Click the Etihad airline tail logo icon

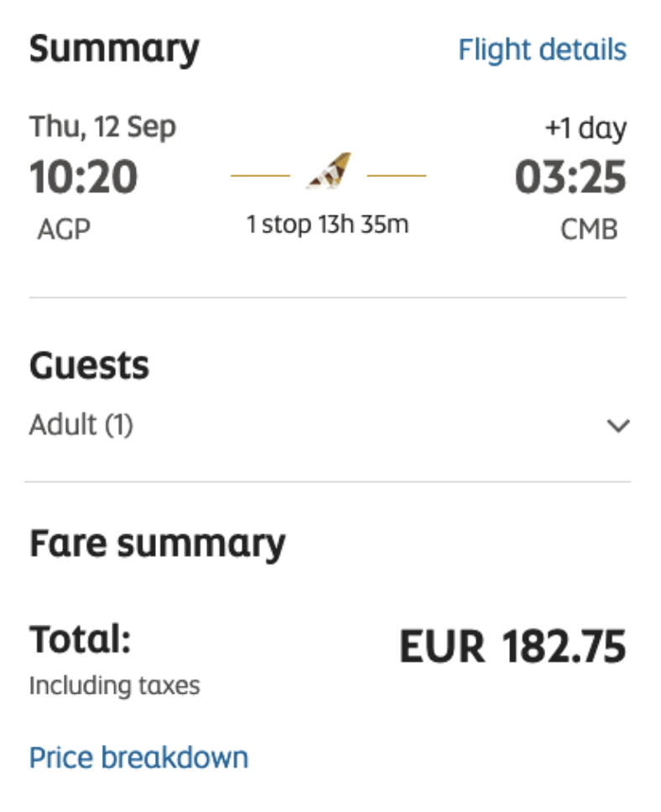pos(328,171)
